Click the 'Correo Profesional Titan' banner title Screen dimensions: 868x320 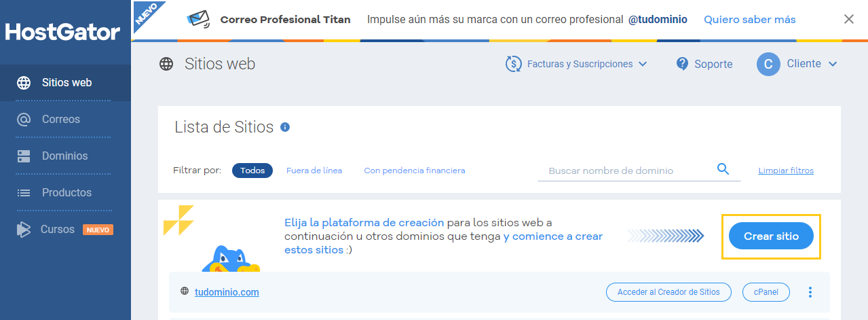coord(286,20)
